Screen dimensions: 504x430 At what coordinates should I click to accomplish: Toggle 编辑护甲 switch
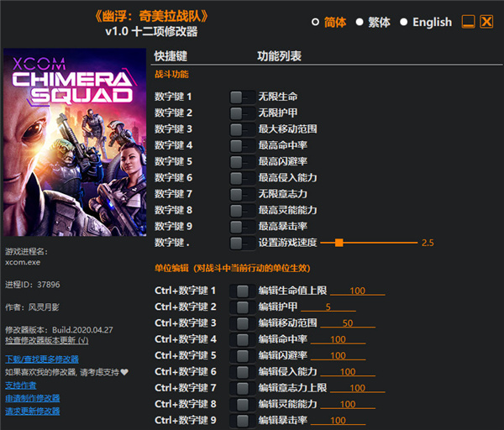pos(243,307)
